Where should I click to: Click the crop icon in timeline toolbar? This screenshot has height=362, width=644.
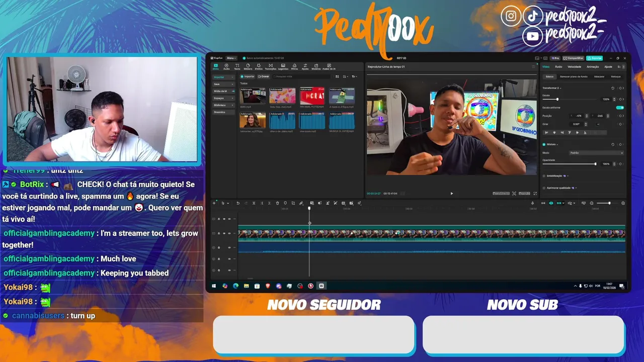pyautogui.click(x=293, y=203)
